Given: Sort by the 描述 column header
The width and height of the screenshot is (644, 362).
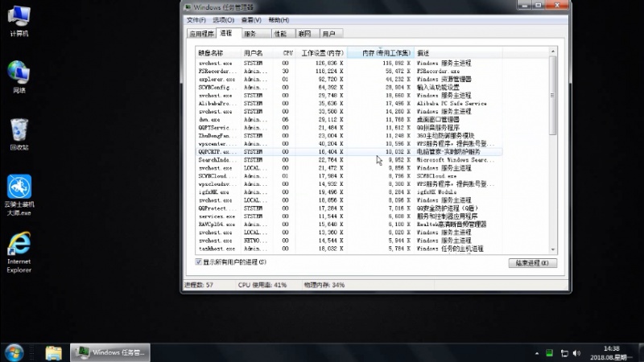Looking at the screenshot, I should (458, 53).
